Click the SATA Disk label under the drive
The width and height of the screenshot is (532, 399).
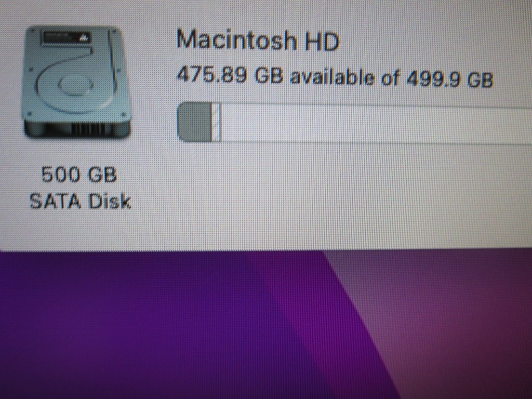coord(80,201)
